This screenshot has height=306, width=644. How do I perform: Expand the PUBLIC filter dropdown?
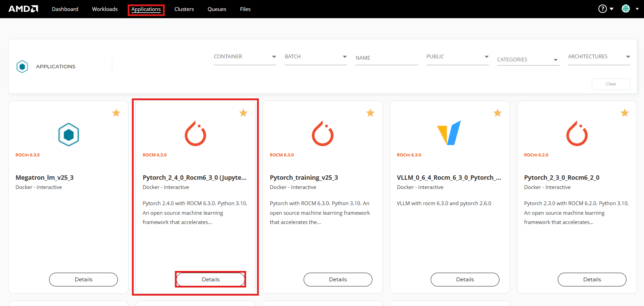[x=457, y=57]
